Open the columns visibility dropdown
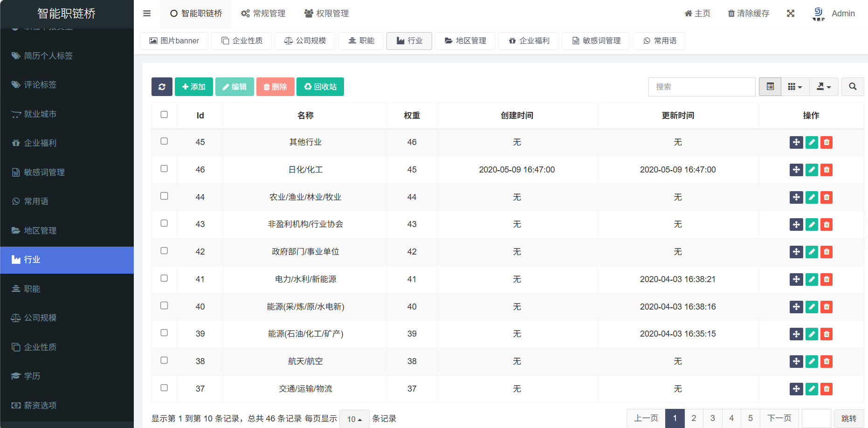Screen dimensions: 868x428 795,87
